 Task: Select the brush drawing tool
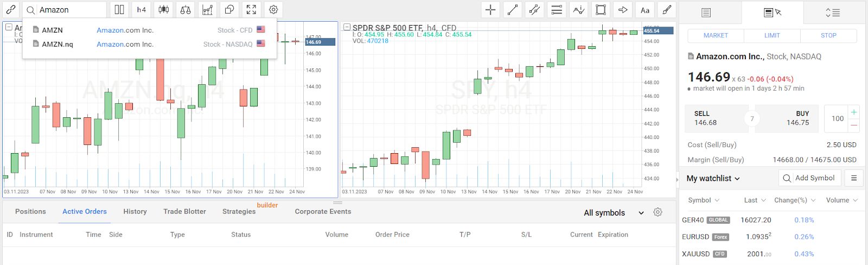click(667, 10)
